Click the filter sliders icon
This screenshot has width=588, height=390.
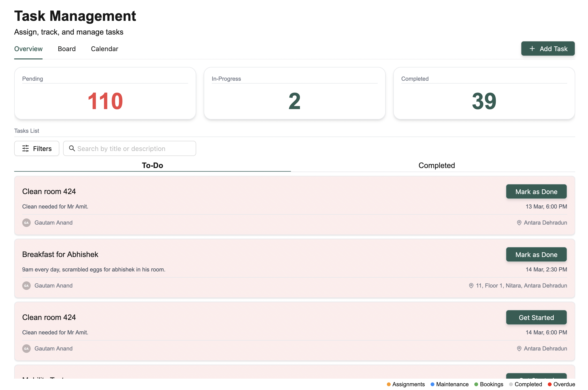26,148
